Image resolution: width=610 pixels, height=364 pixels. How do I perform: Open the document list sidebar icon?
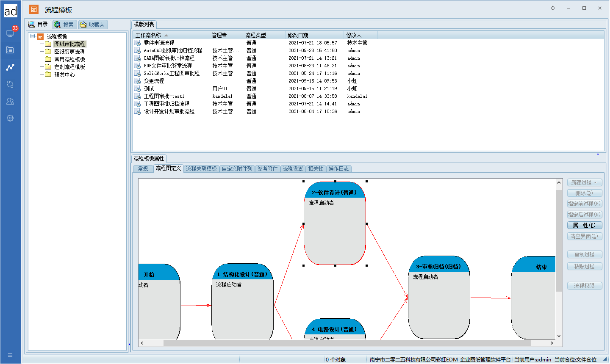tap(10, 50)
